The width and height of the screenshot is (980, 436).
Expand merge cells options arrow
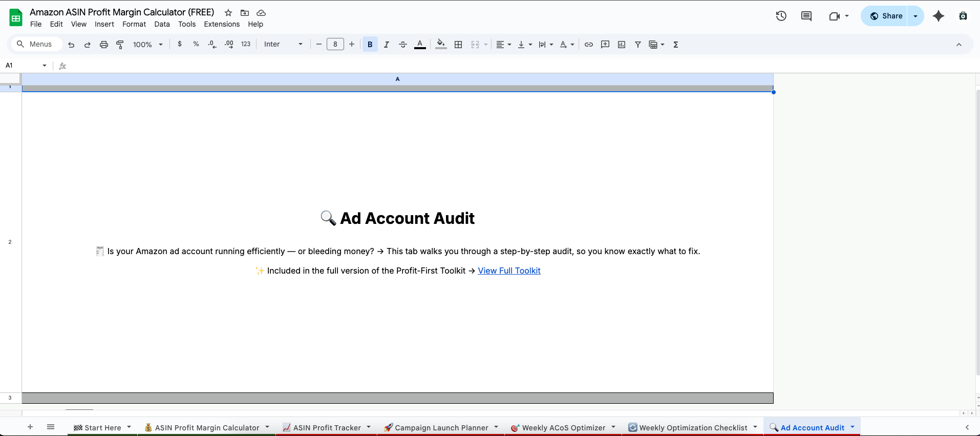click(x=486, y=45)
